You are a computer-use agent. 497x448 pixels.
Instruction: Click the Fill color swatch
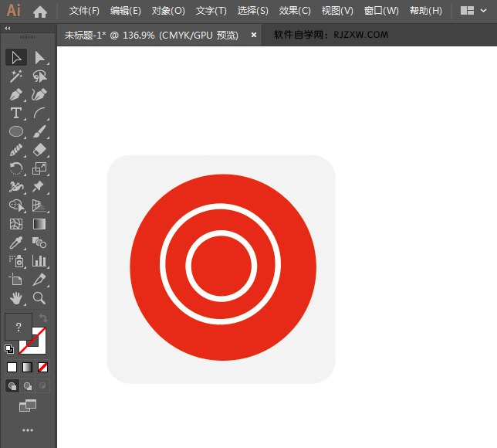click(19, 327)
